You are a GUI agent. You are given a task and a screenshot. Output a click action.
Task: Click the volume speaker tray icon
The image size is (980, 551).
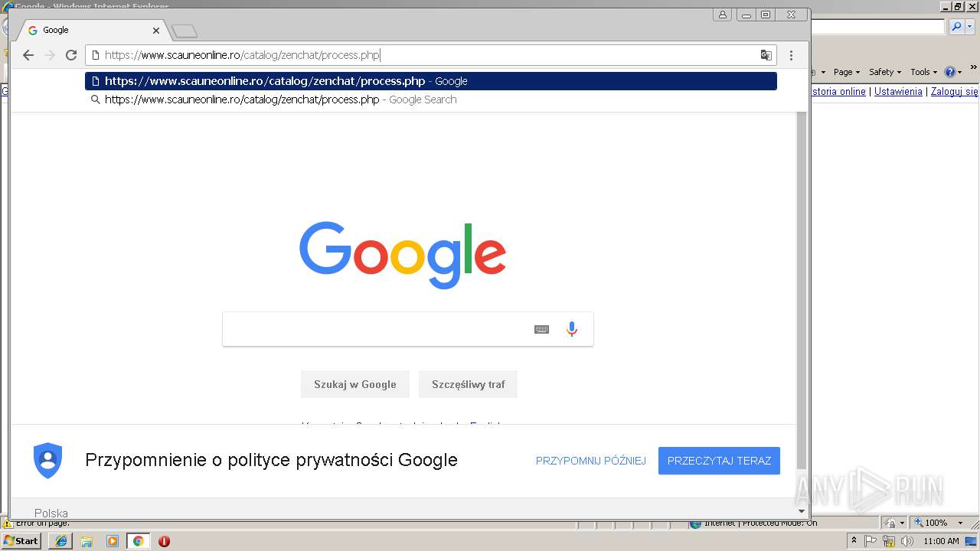906,541
